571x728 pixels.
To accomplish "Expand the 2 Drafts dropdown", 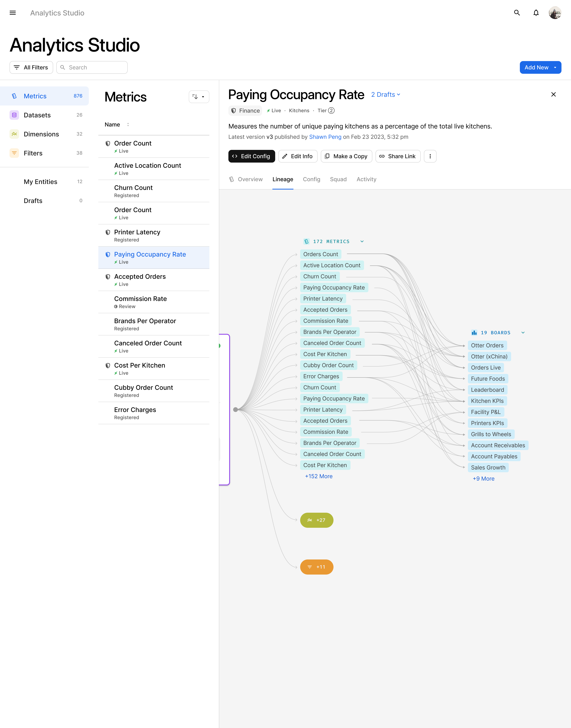I will pos(385,95).
